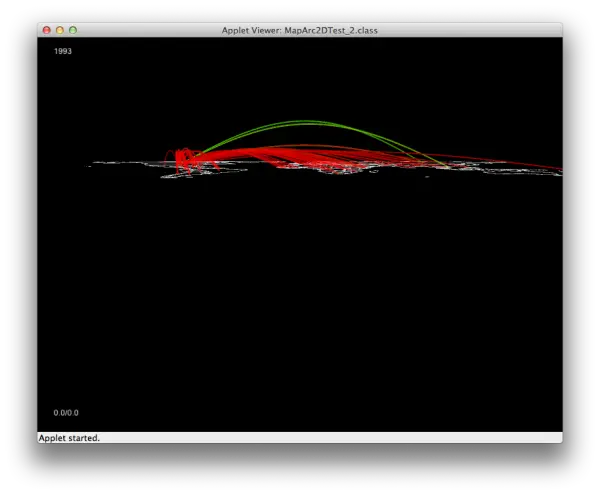600x495 pixels.
Task: Click the 0.0/0.0 coordinate readout
Action: (x=66, y=413)
